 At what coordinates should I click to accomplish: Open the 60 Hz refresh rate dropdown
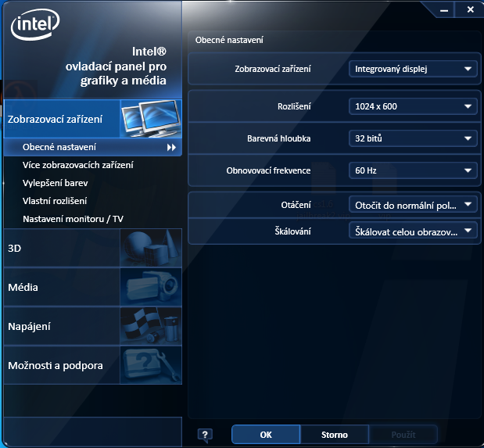[413, 170]
